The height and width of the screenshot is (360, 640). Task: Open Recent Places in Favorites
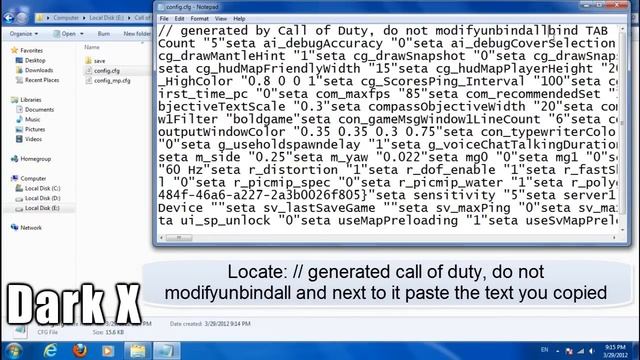(x=42, y=80)
